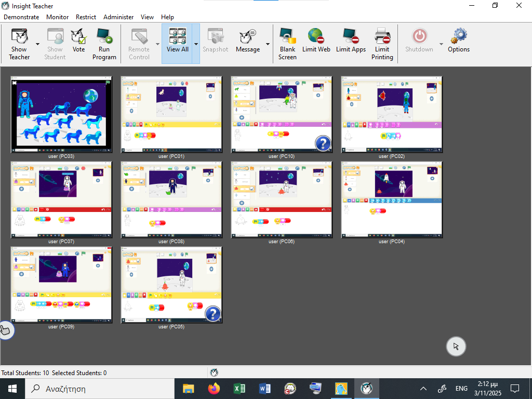Open the Options settings
Image resolution: width=532 pixels, height=399 pixels.
tap(458, 44)
